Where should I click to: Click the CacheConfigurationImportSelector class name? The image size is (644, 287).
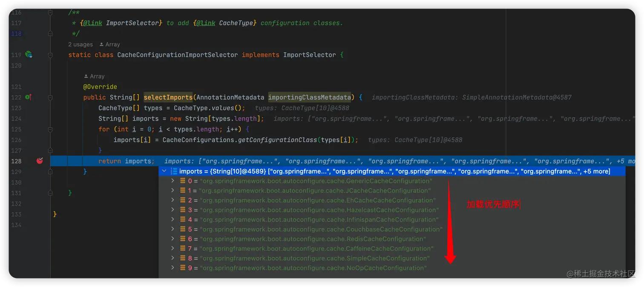(178, 55)
